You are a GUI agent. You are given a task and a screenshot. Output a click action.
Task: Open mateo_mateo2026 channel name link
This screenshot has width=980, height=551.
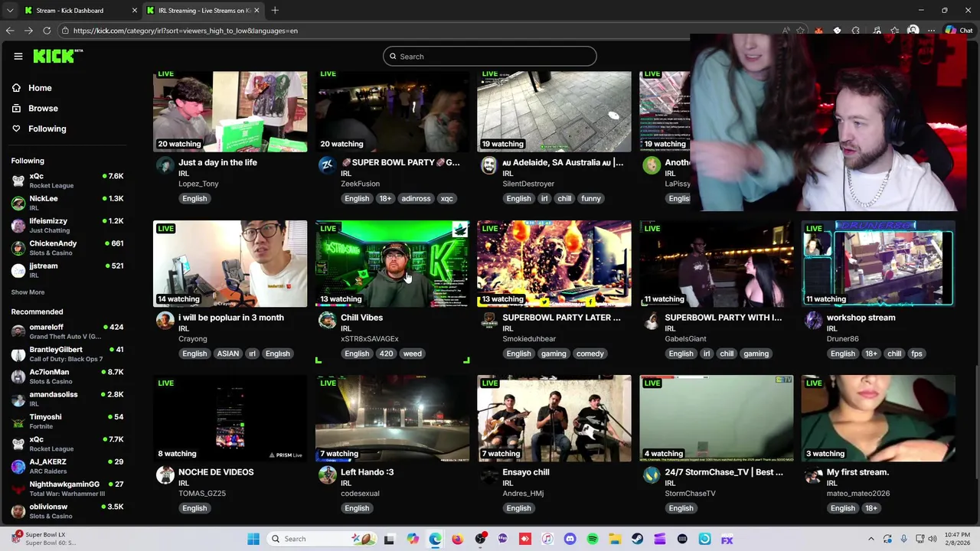[858, 494]
